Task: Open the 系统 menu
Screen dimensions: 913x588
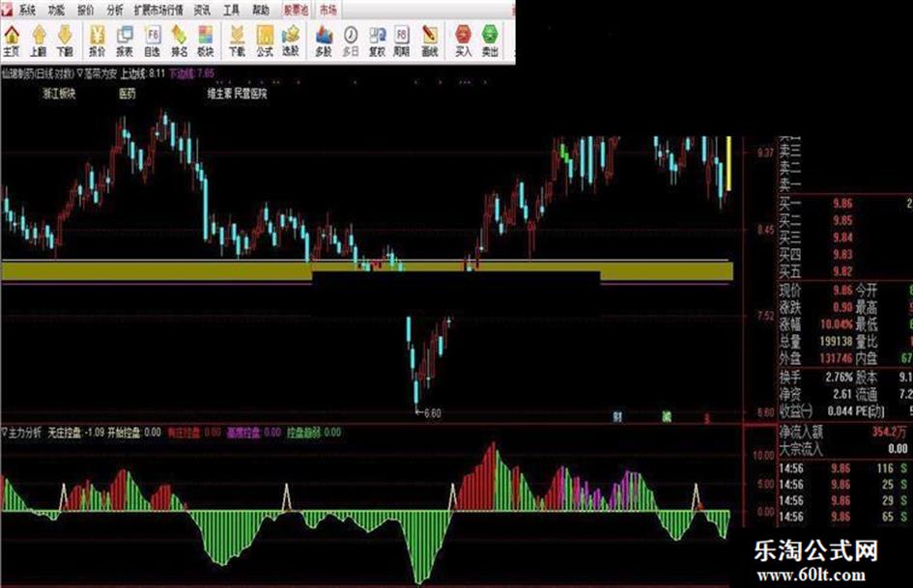Action: (x=27, y=10)
